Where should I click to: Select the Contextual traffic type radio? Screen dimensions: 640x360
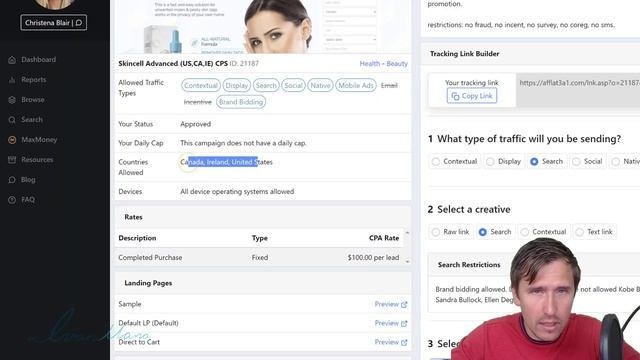coord(436,162)
